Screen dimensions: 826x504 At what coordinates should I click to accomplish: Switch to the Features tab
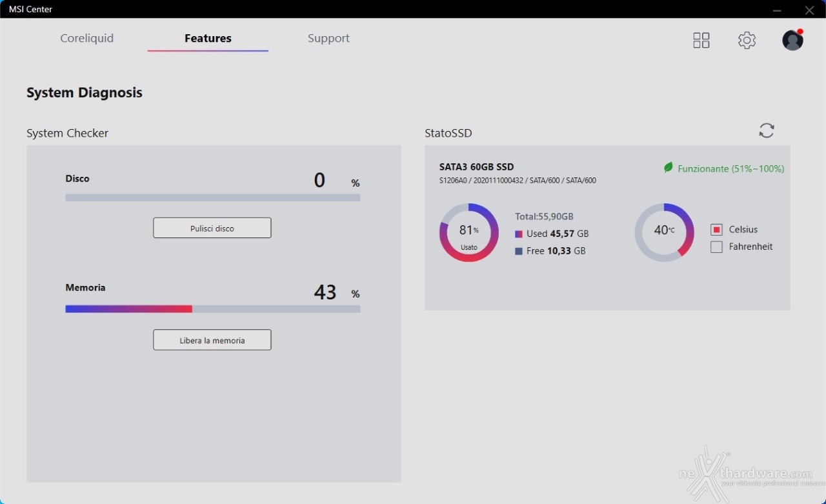208,38
